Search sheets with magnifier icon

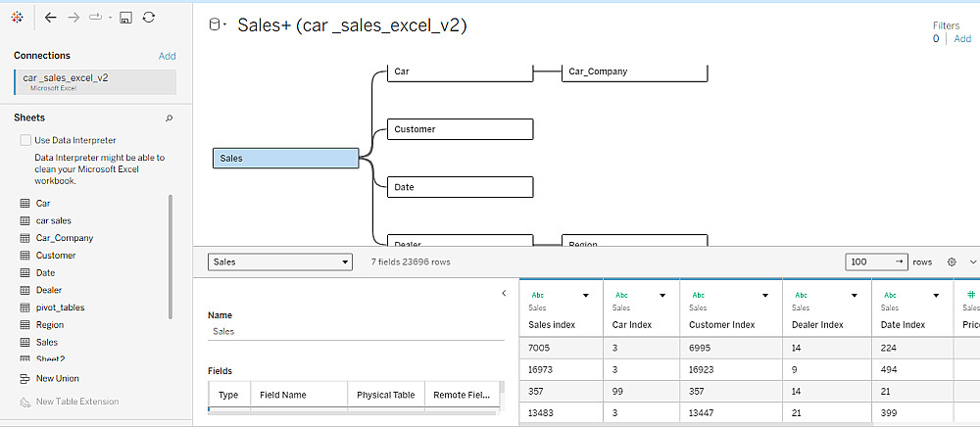click(169, 118)
